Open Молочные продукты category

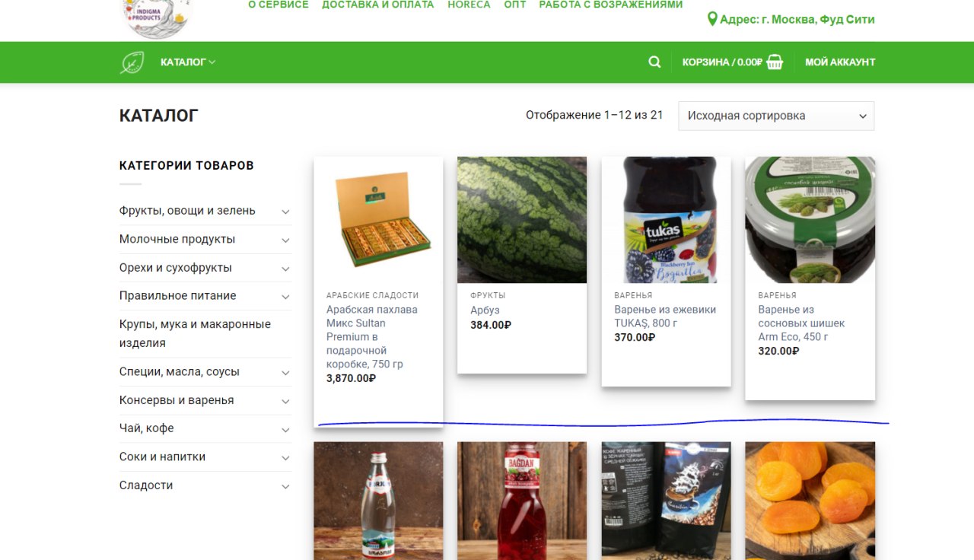177,239
